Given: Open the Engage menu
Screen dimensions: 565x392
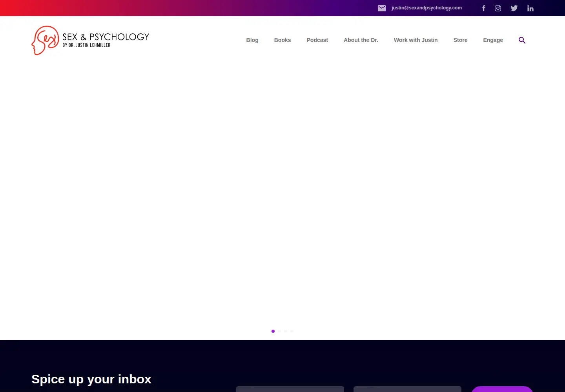Looking at the screenshot, I should tap(493, 40).
